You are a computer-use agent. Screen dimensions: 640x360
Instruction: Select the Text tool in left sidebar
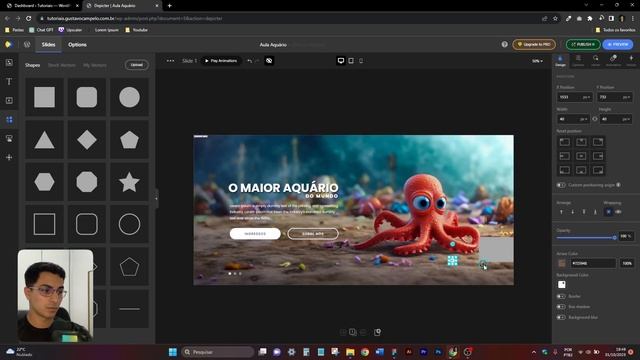[x=9, y=81]
